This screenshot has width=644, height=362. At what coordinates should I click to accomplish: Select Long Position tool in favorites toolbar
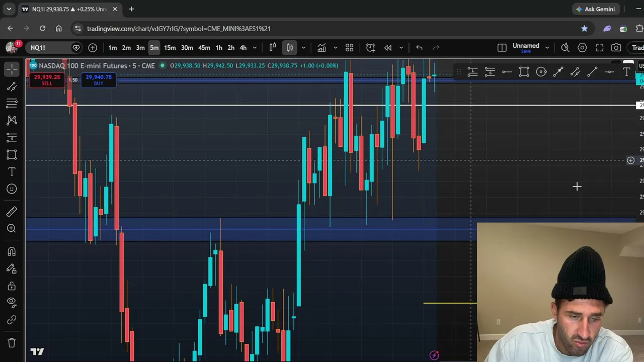472,72
